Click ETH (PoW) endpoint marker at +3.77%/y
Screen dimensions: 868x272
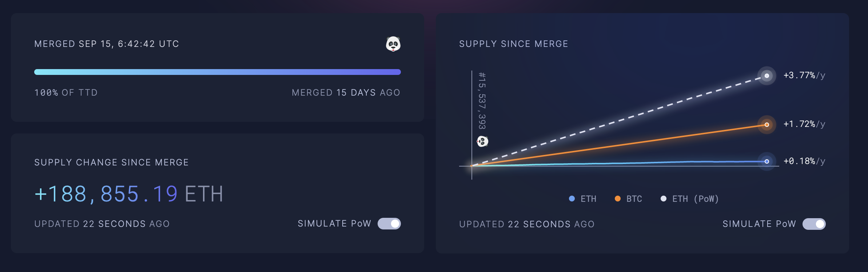[x=767, y=76]
